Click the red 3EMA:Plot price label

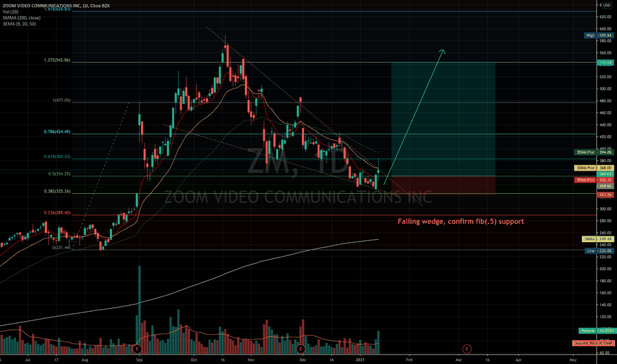pyautogui.click(x=594, y=180)
